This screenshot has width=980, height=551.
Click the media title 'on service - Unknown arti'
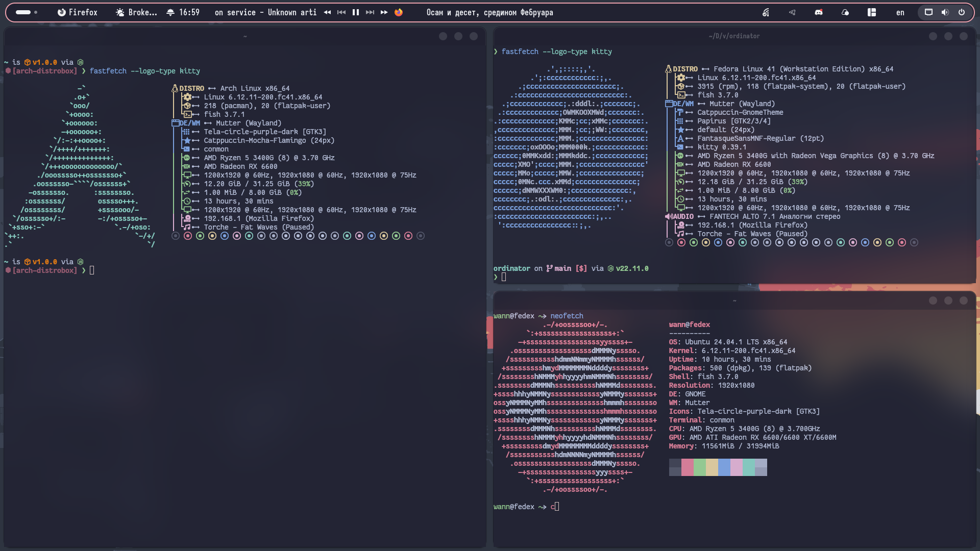(265, 12)
